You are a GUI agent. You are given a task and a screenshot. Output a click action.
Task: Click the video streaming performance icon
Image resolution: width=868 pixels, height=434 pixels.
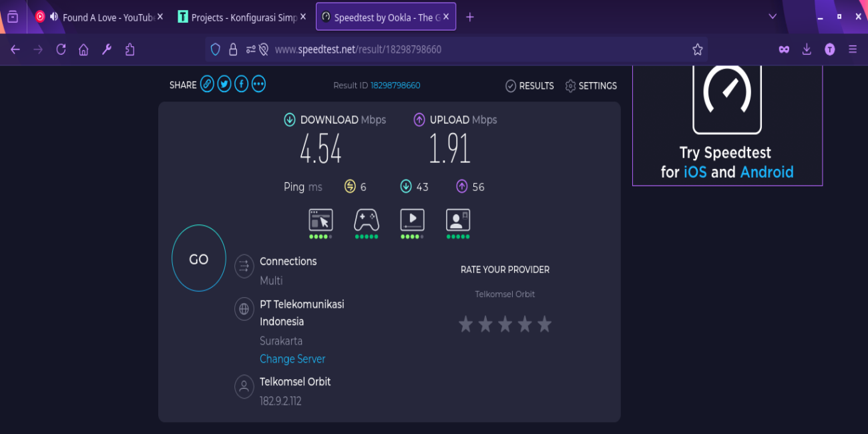[412, 220]
